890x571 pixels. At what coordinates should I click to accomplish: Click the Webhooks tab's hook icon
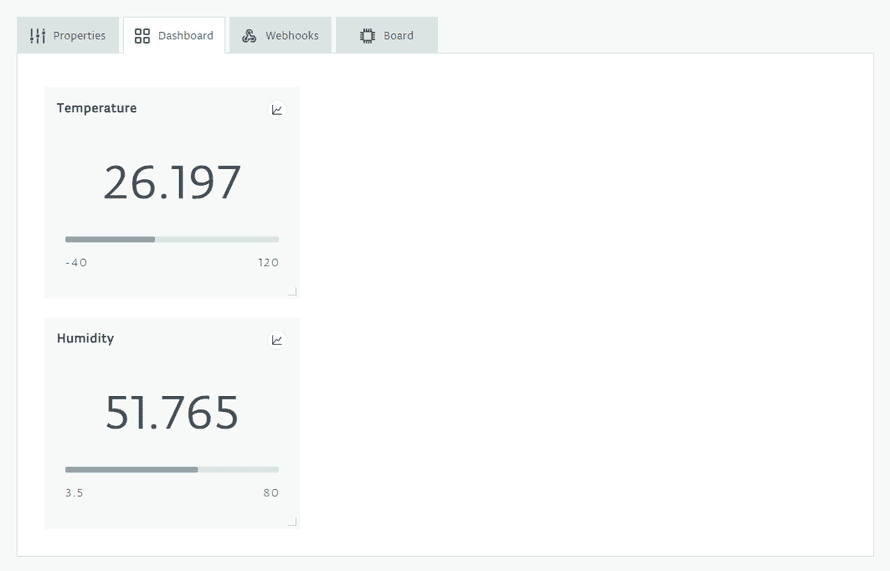click(249, 36)
